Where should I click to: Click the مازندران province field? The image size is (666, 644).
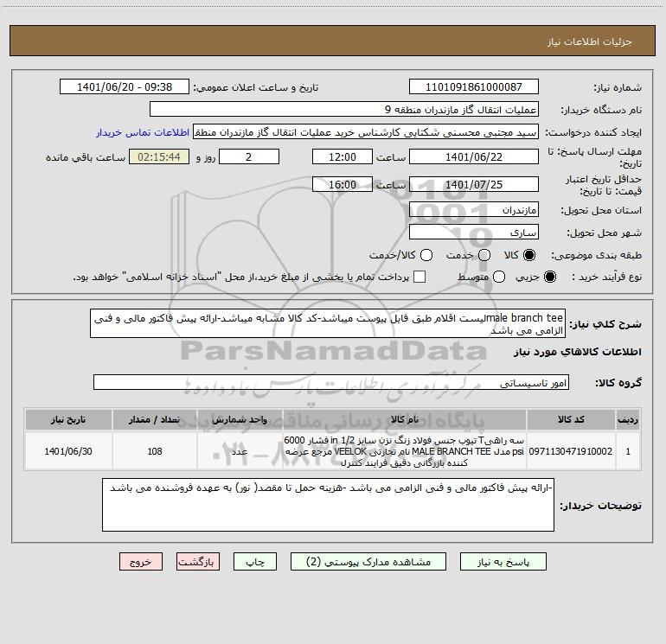point(474,210)
